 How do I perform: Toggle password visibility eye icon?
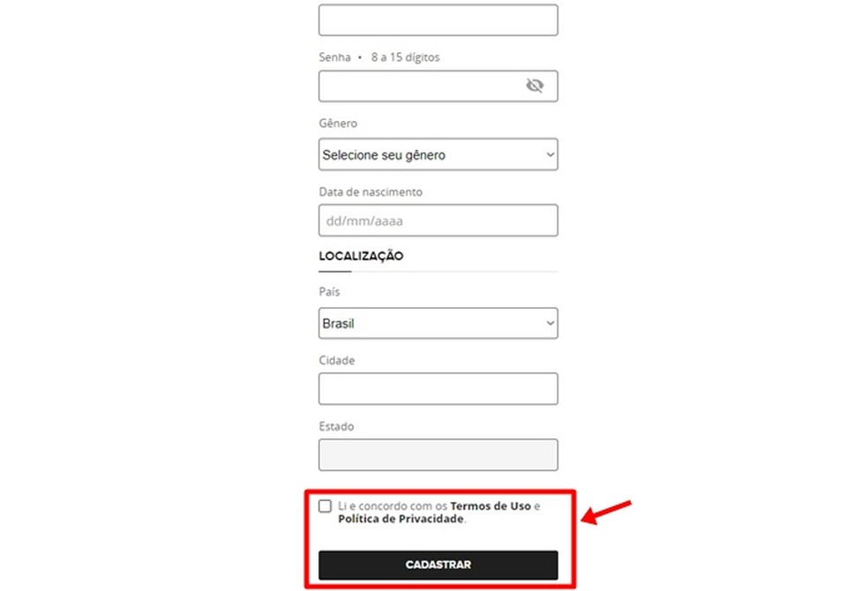535,86
